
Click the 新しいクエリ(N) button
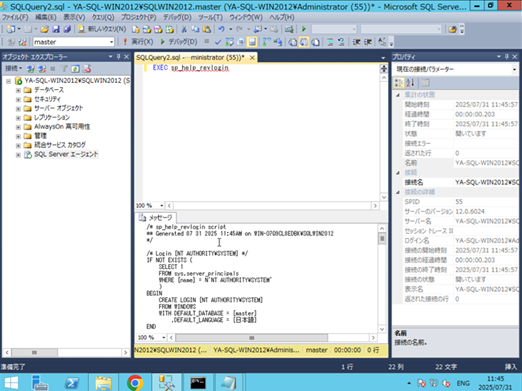(102, 29)
